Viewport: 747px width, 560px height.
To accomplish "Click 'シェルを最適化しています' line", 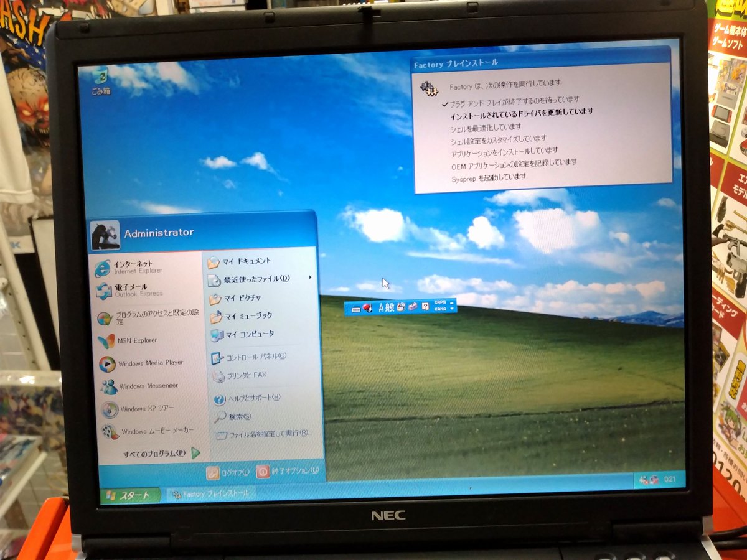I will point(486,127).
